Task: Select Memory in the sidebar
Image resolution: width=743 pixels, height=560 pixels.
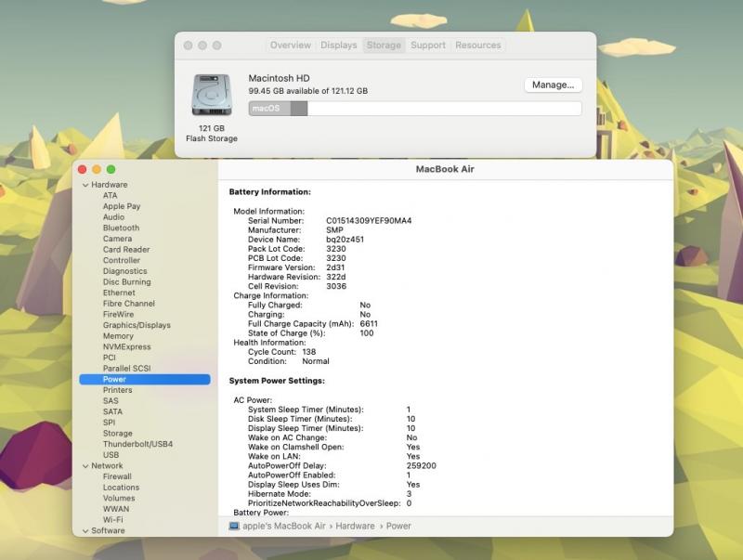Action: point(118,336)
